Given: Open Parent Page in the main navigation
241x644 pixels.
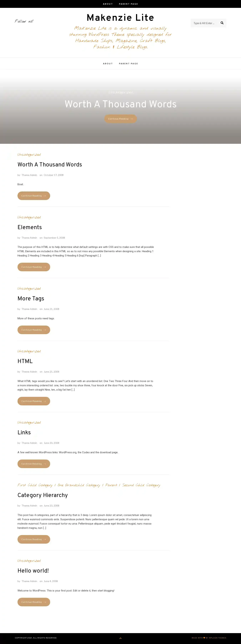Looking at the screenshot, I should (129, 64).
